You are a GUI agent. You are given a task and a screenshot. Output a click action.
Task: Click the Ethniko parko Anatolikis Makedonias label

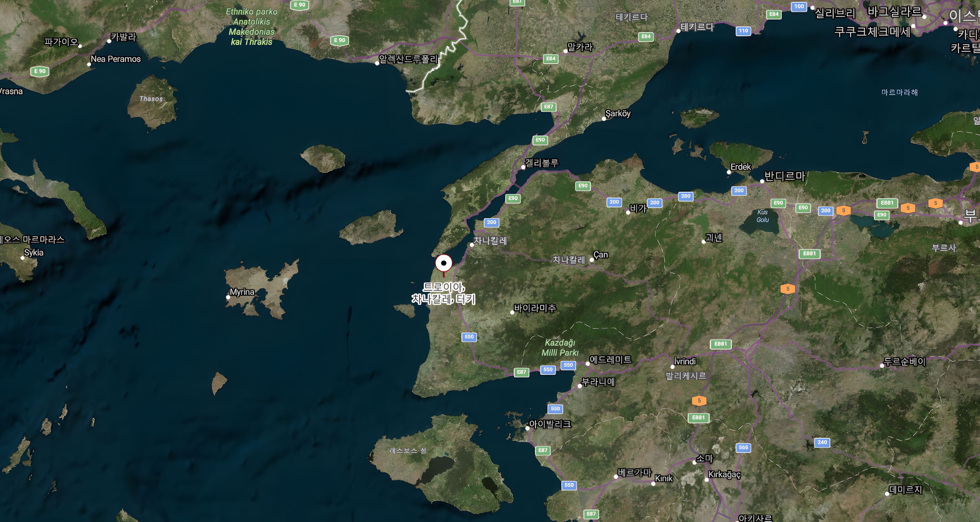(251, 27)
